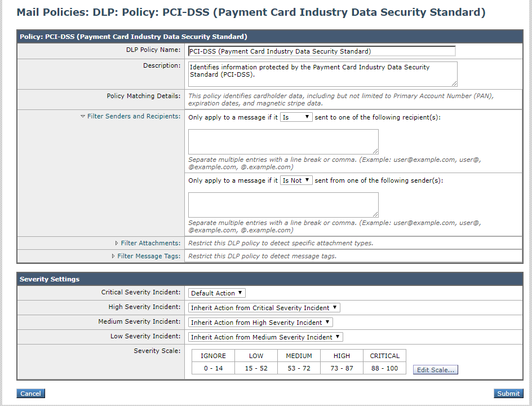Click the MEDIUM severity scale header
This screenshot has height=406, width=532.
pyautogui.click(x=299, y=356)
